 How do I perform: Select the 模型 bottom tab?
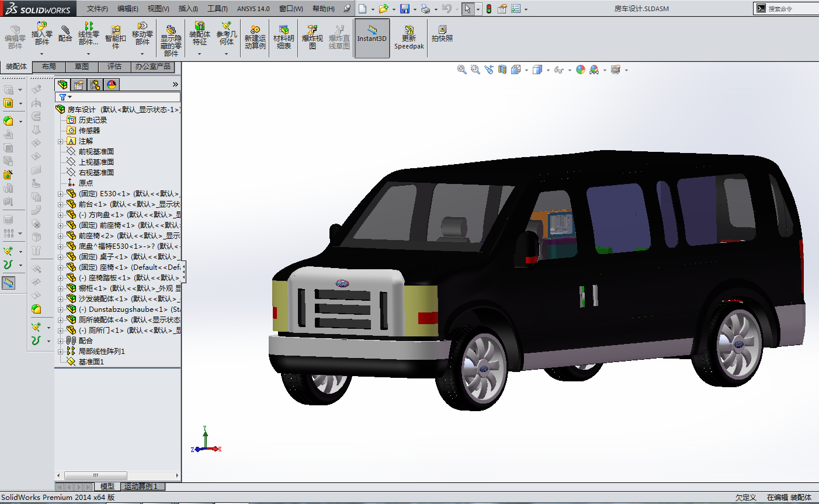107,486
